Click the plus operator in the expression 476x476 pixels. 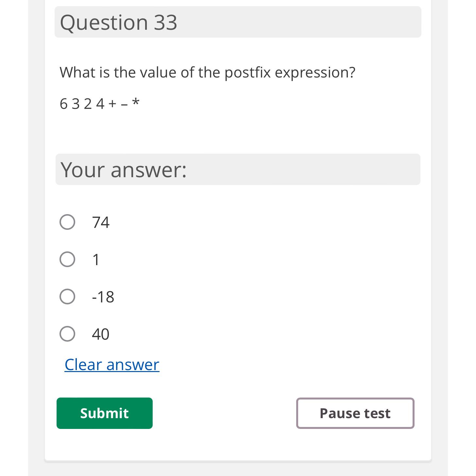tap(112, 104)
